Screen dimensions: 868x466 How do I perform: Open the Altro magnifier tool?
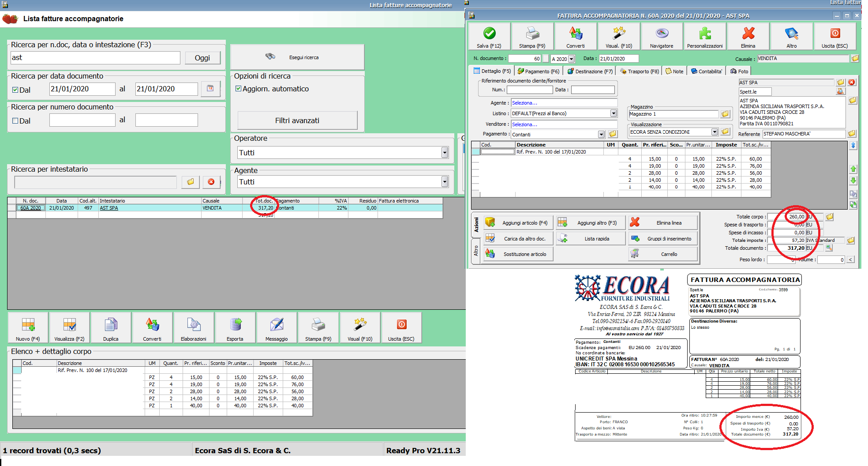792,36
